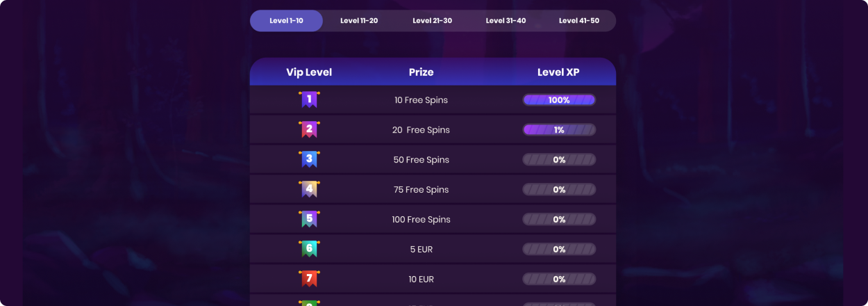Click the 100% level XP progress bar
The image size is (868, 306).
559,100
